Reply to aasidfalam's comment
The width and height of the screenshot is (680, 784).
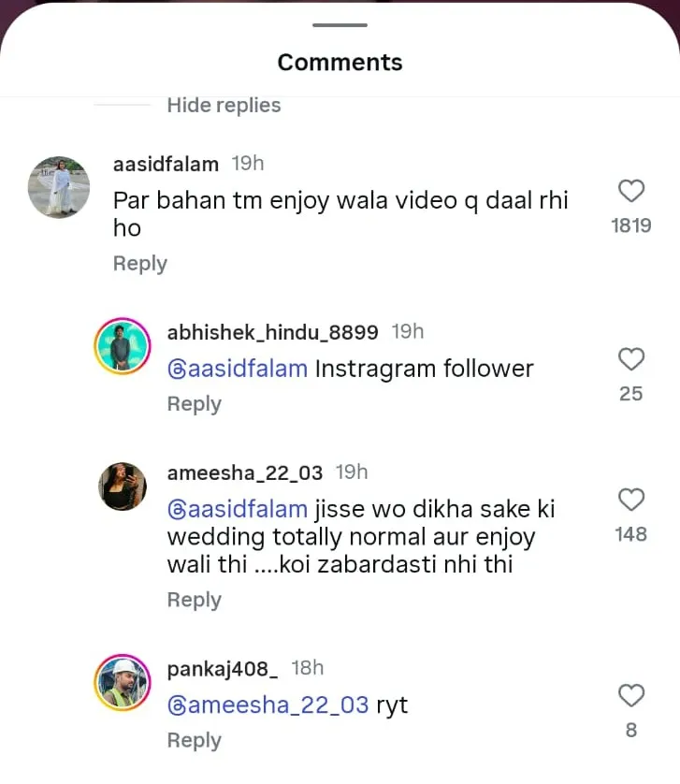(140, 264)
